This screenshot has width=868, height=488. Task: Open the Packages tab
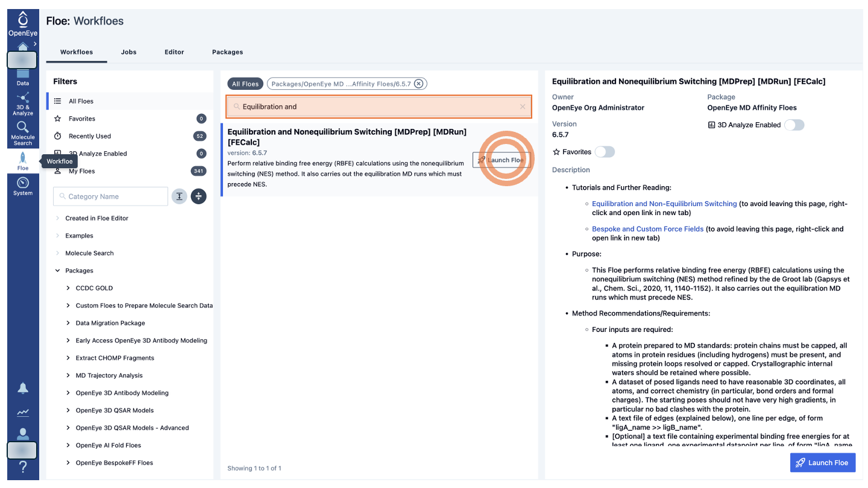pyautogui.click(x=227, y=52)
